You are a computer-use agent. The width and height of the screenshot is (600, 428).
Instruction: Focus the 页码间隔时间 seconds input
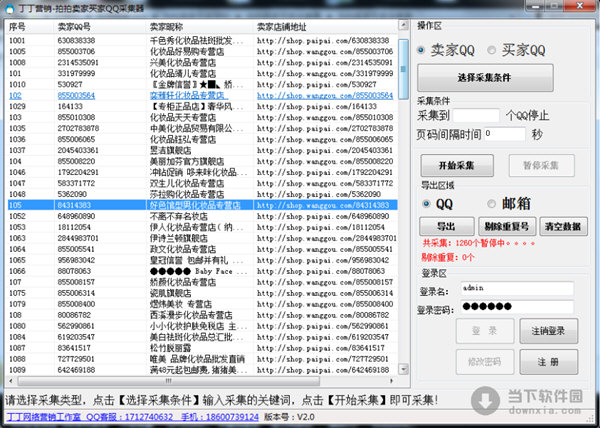coord(504,134)
